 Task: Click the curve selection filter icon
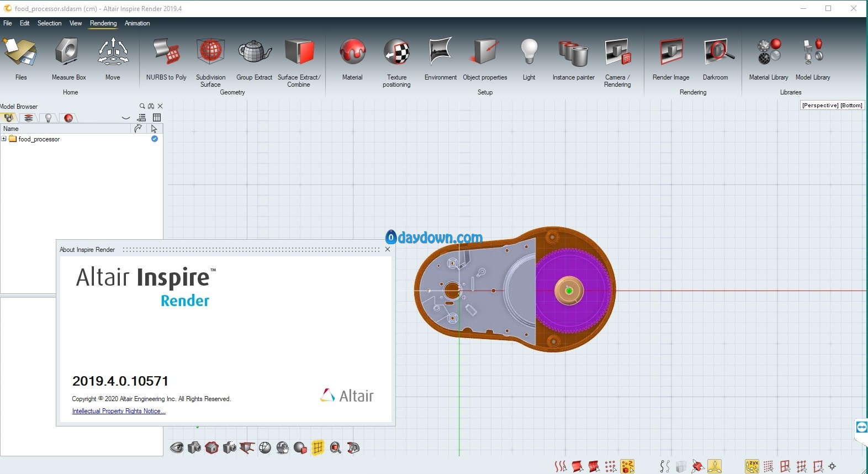[560, 466]
